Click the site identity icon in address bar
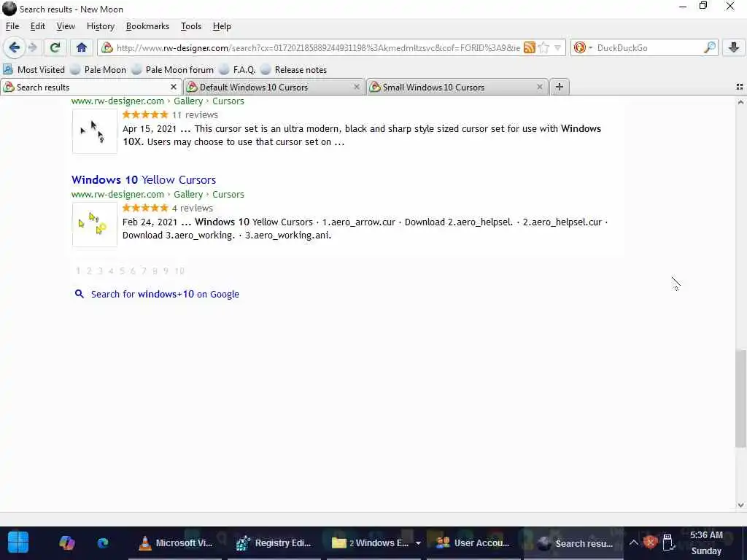 108,47
